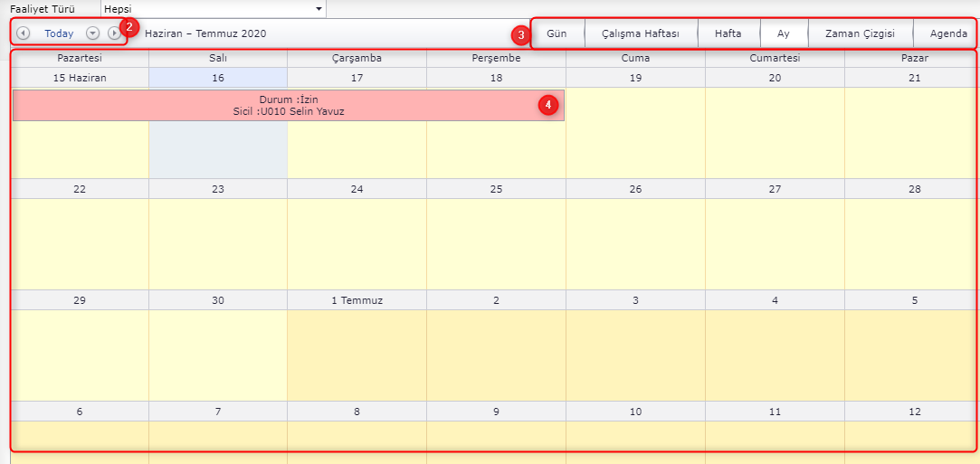980x464 pixels.
Task: Jump to Today in the calendar
Action: (59, 33)
